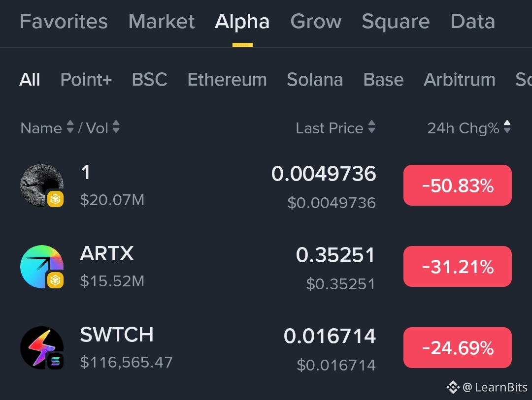532x400 pixels.
Task: Tap the -24.69% red change badge
Action: click(457, 348)
